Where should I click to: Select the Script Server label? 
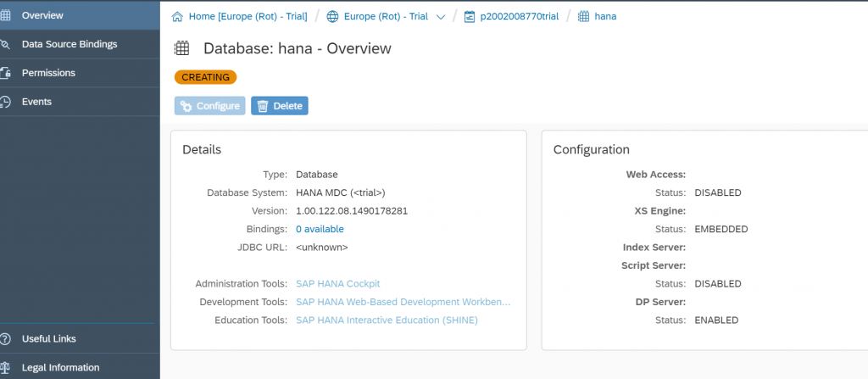tap(654, 265)
